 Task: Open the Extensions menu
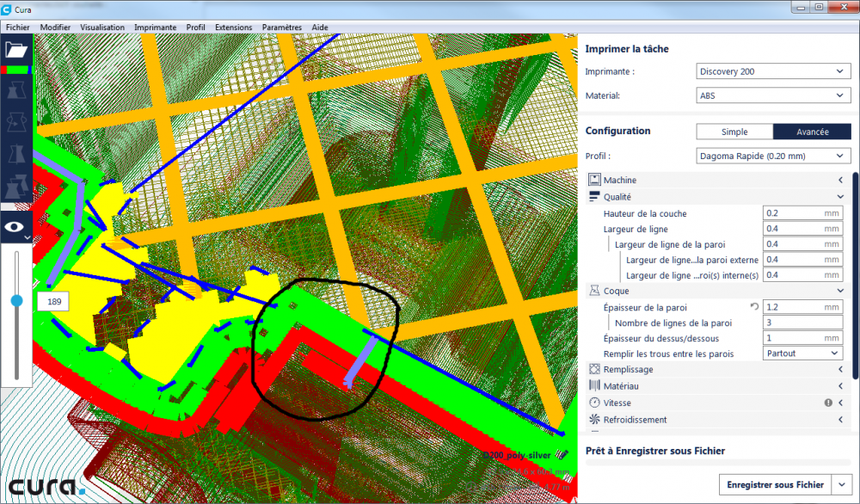tap(234, 28)
